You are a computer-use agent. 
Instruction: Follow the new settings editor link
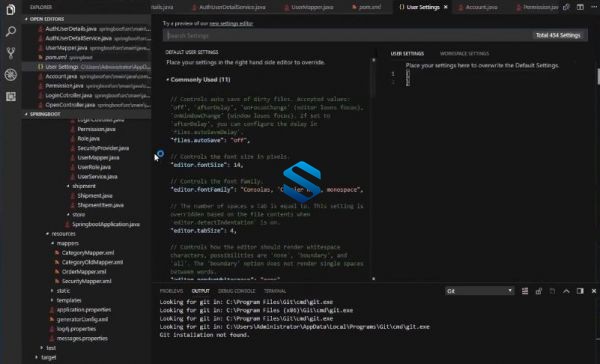231,23
